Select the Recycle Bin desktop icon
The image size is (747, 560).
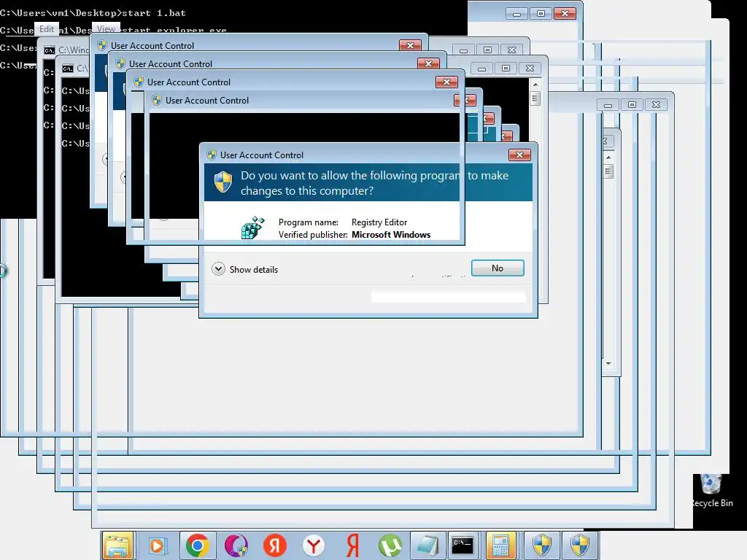click(x=712, y=491)
